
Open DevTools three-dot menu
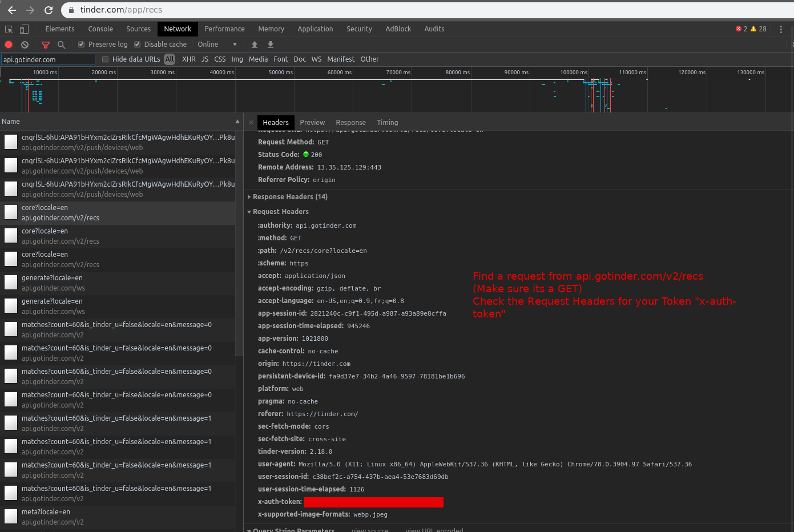point(781,29)
